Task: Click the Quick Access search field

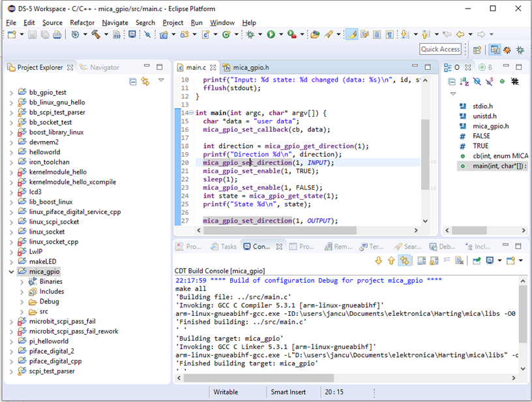Action: (x=440, y=50)
